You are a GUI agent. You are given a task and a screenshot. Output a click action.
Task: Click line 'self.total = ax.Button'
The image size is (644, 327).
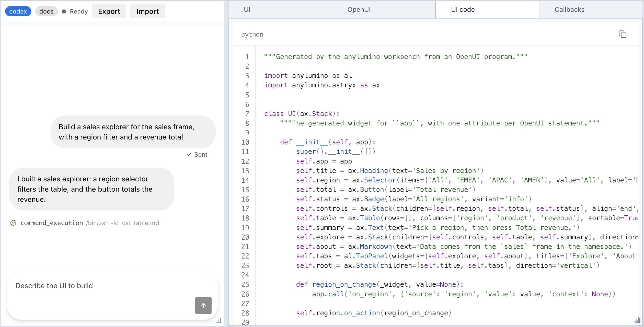tap(386, 190)
